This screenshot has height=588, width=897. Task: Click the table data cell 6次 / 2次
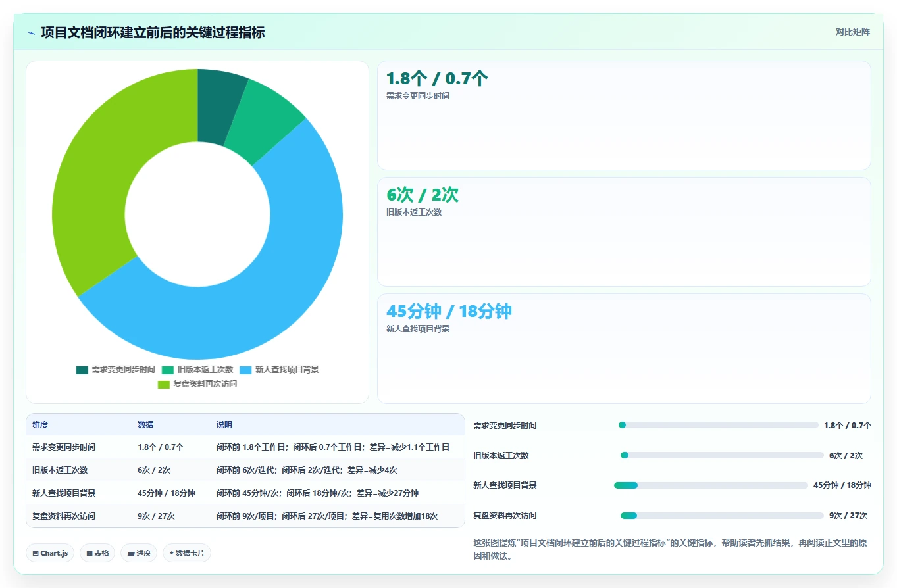click(154, 470)
